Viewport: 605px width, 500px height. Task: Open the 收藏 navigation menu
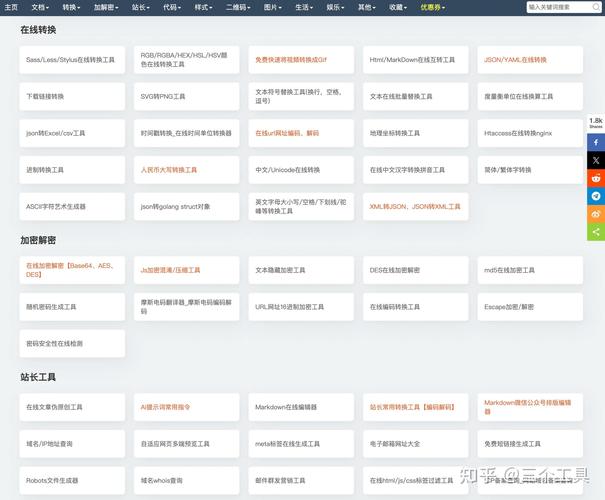[x=398, y=7]
